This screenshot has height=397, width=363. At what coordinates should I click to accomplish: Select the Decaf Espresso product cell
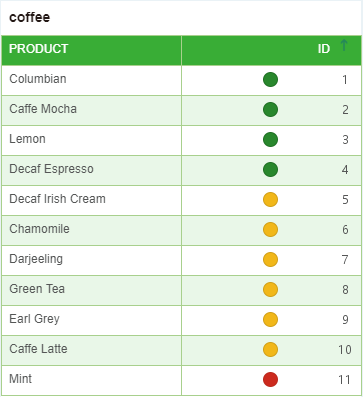coord(92,170)
